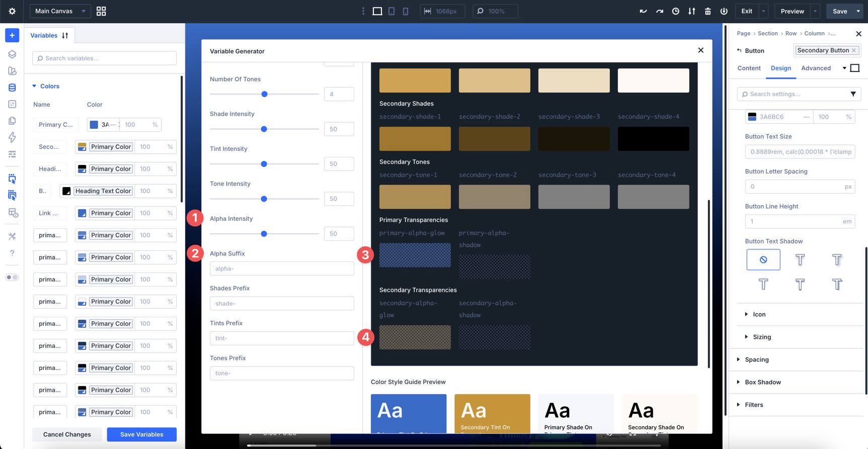Remove the Secondary Button preset tag

[x=854, y=50]
